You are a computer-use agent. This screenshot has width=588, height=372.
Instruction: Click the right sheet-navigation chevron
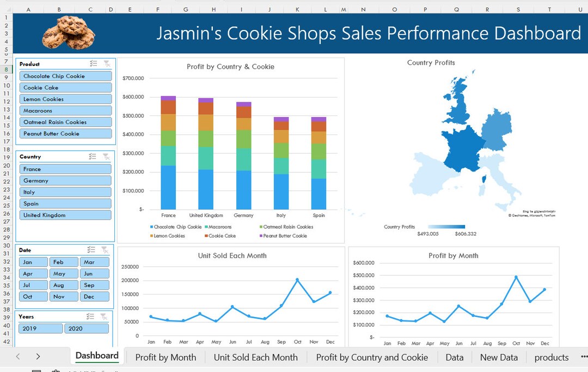pyautogui.click(x=37, y=357)
